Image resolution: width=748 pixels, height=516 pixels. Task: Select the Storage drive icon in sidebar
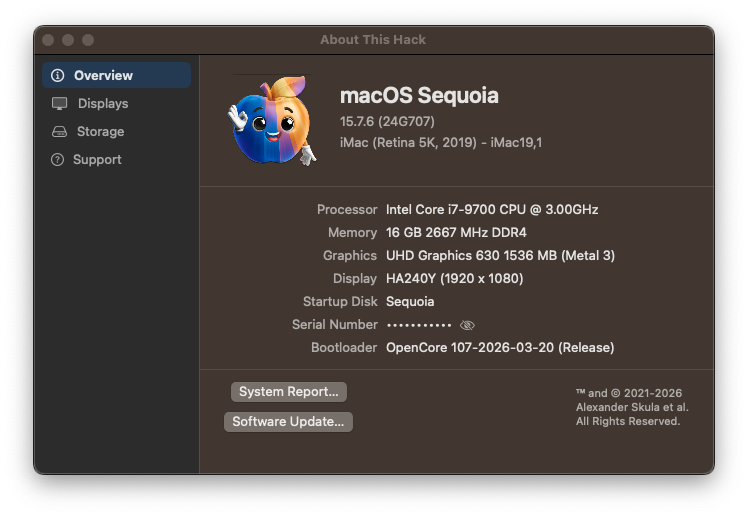[59, 131]
